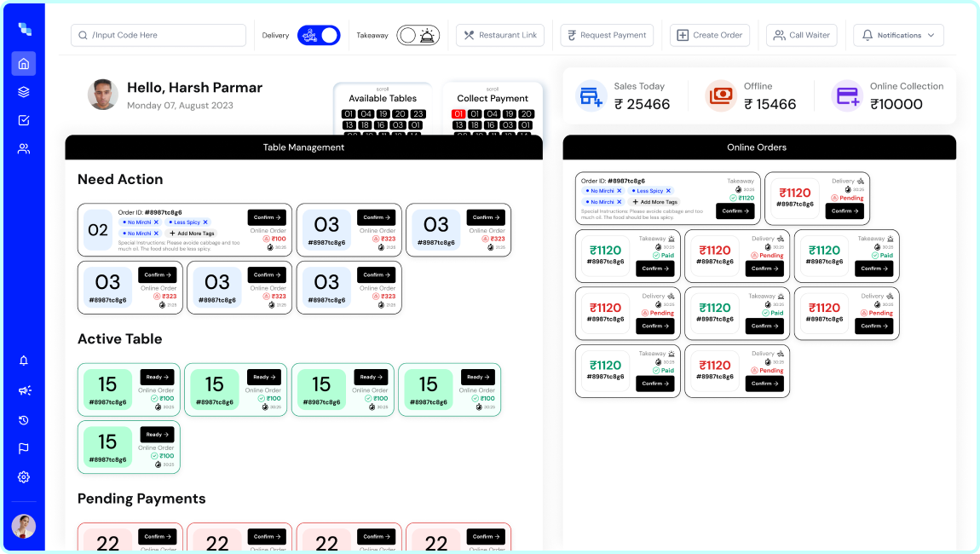Click the Pending Payments heading
The image size is (980, 554).
[x=141, y=499]
